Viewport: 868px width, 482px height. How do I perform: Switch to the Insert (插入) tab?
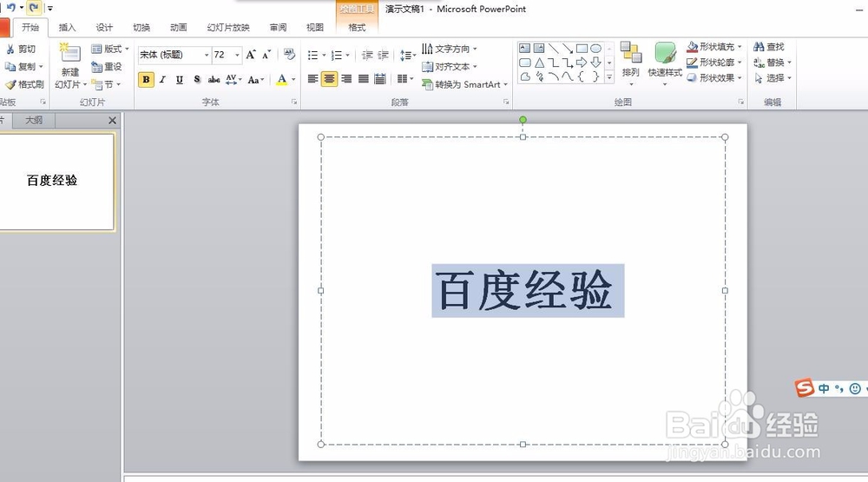point(67,27)
